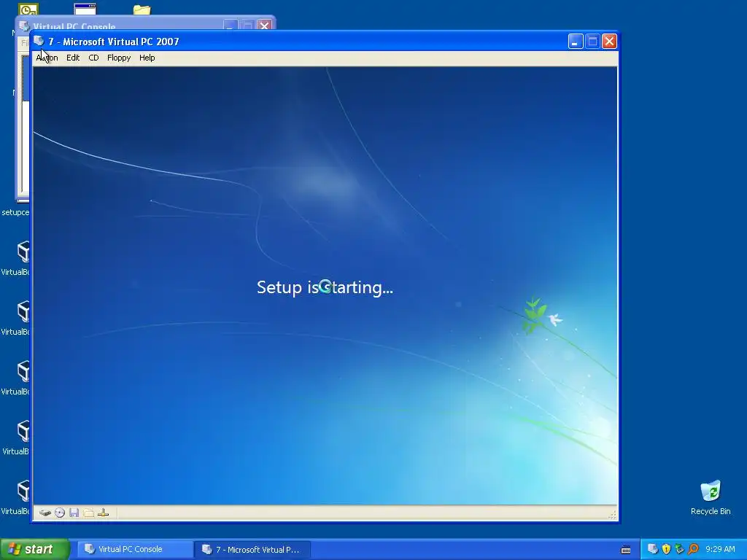The width and height of the screenshot is (747, 560).
Task: Select the window-shaped desktop icon at top
Action: pyautogui.click(x=85, y=9)
